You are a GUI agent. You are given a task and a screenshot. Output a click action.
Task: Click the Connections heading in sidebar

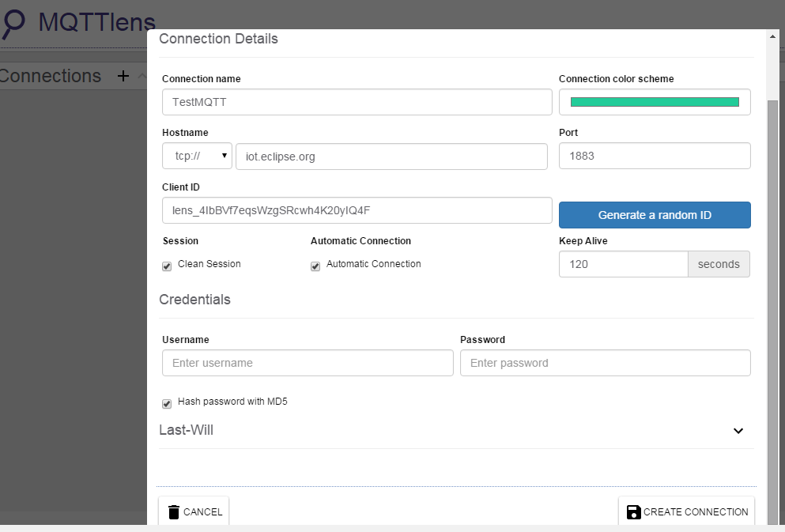tap(51, 76)
